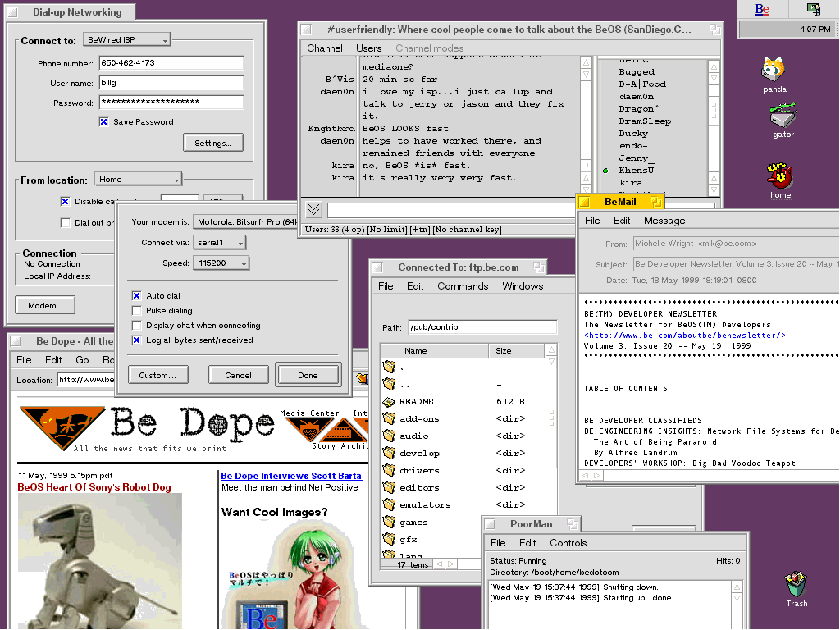Screen dimensions: 840x630
Task: Select the Trash icon on the desktop
Action: pyautogui.click(x=796, y=584)
